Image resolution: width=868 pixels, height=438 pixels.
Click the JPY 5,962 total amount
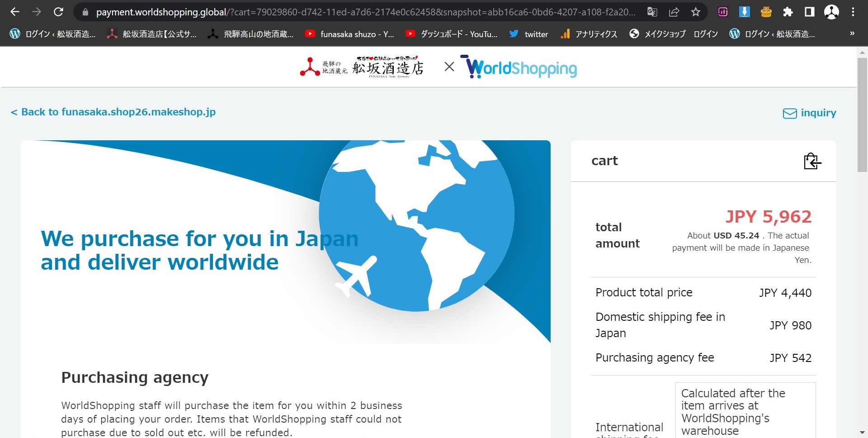click(769, 217)
